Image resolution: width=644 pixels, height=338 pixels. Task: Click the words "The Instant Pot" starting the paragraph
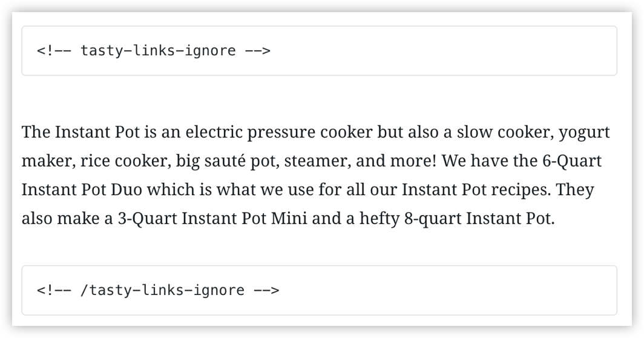tap(81, 132)
